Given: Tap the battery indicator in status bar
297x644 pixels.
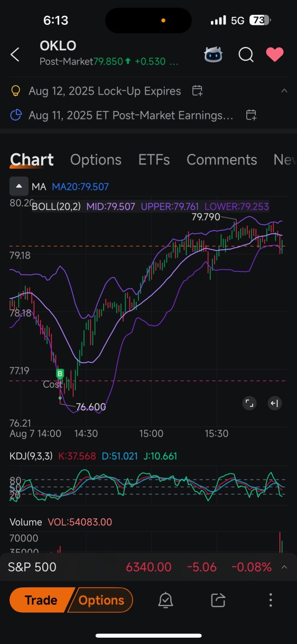Looking at the screenshot, I should [260, 21].
